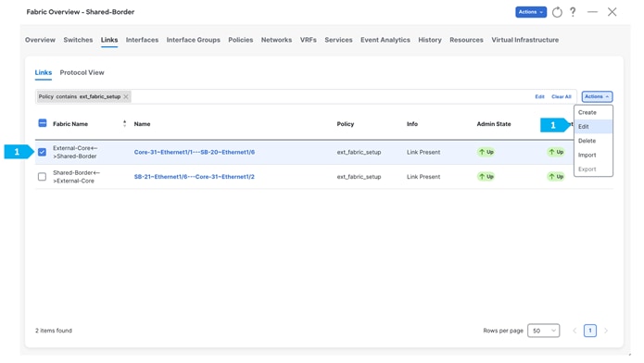The height and width of the screenshot is (363, 644).
Task: Click the rightmost Up badge in Core-31 row
Action: tap(556, 152)
